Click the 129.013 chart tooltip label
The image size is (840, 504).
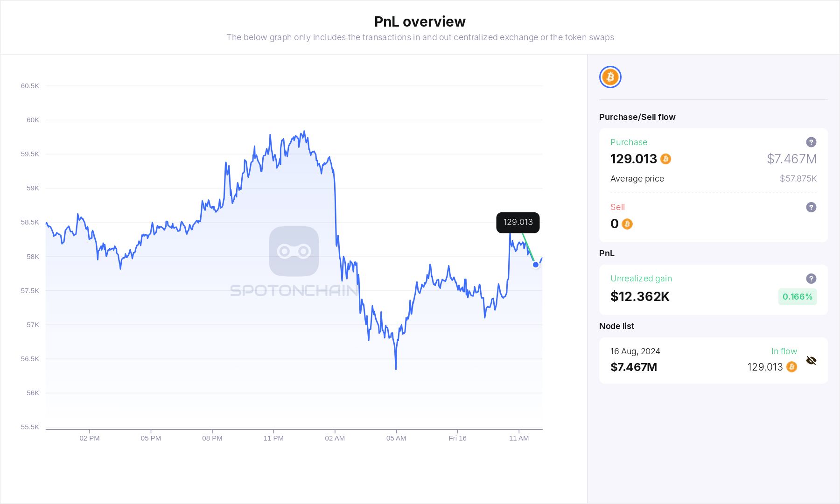point(518,223)
